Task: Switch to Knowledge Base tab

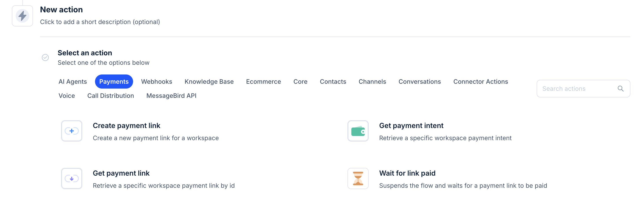Action: tap(209, 82)
